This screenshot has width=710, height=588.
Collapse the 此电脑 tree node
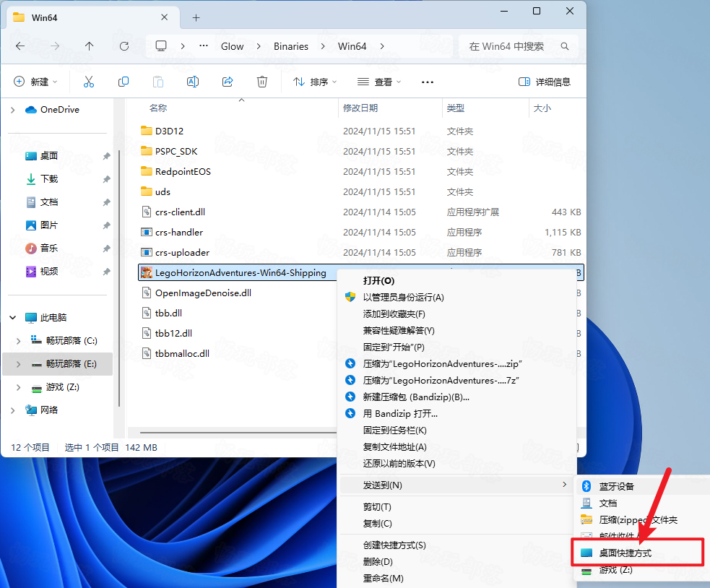[13, 318]
